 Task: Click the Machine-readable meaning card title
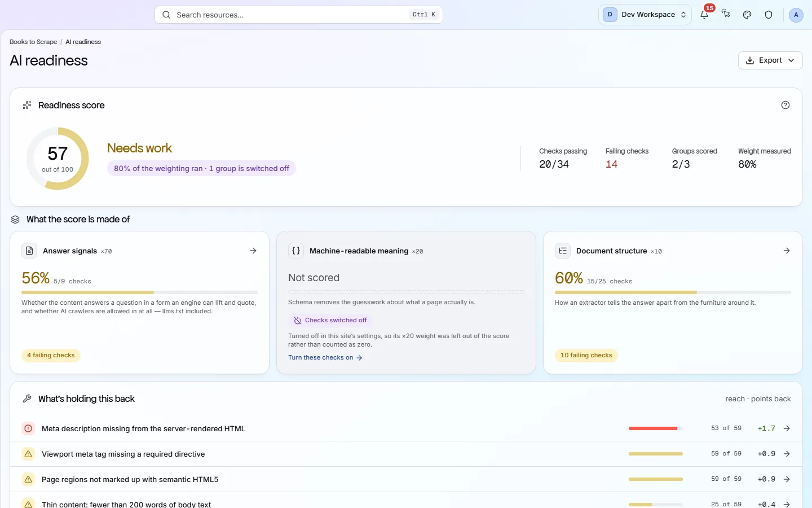[359, 251]
